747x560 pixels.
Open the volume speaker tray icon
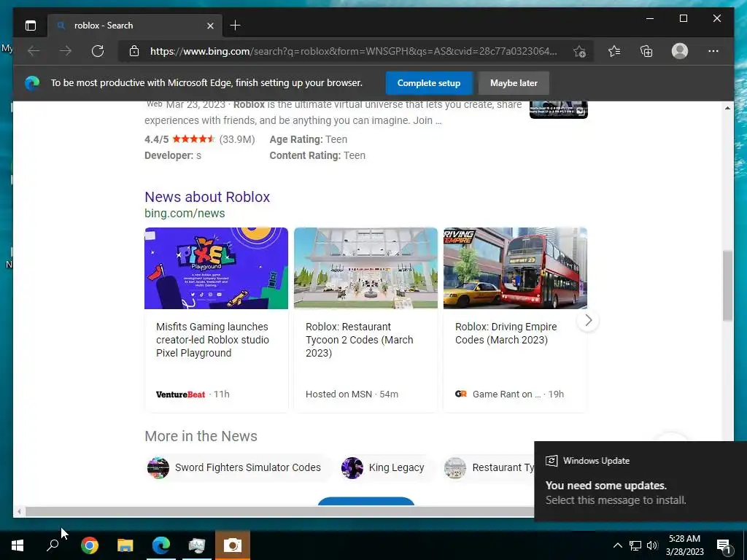tap(652, 545)
